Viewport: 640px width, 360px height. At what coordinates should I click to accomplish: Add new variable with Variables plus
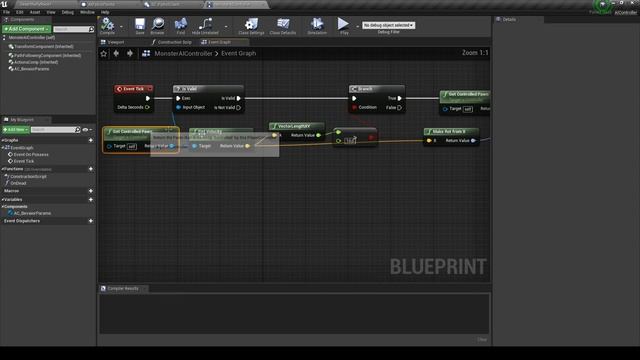tap(91, 200)
